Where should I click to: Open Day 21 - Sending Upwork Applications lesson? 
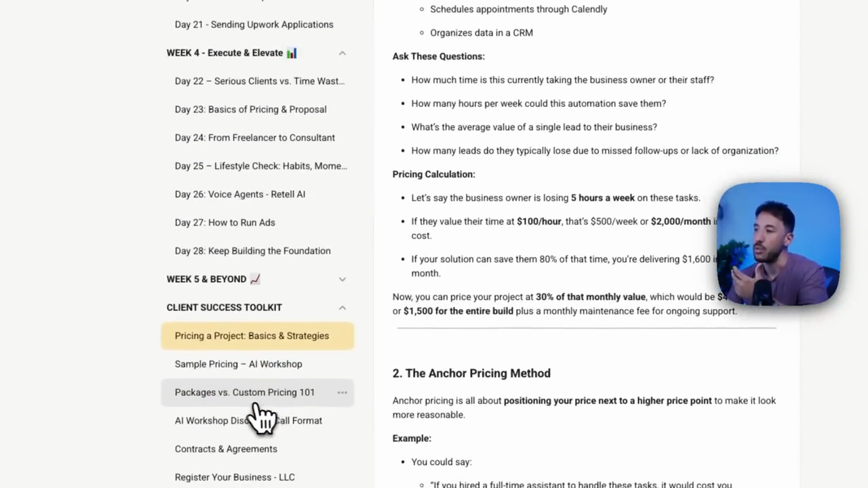point(254,24)
